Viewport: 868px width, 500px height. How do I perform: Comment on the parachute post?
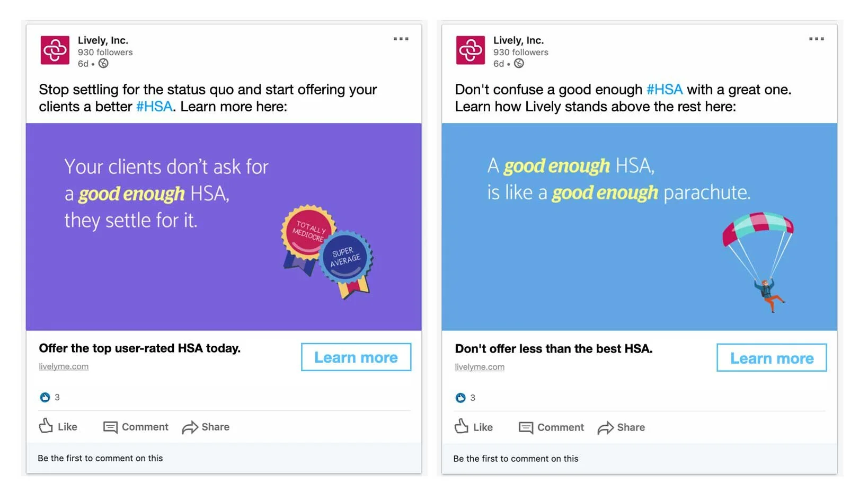pyautogui.click(x=551, y=427)
